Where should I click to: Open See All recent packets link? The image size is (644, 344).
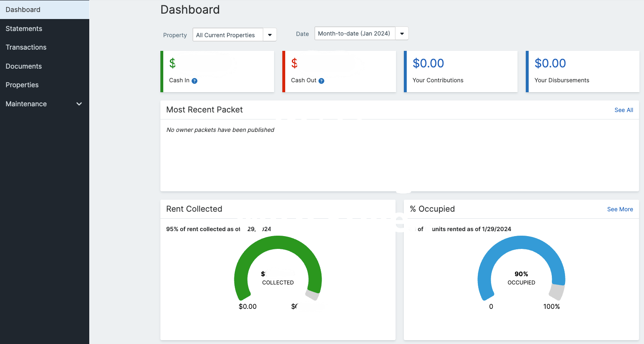tap(624, 110)
